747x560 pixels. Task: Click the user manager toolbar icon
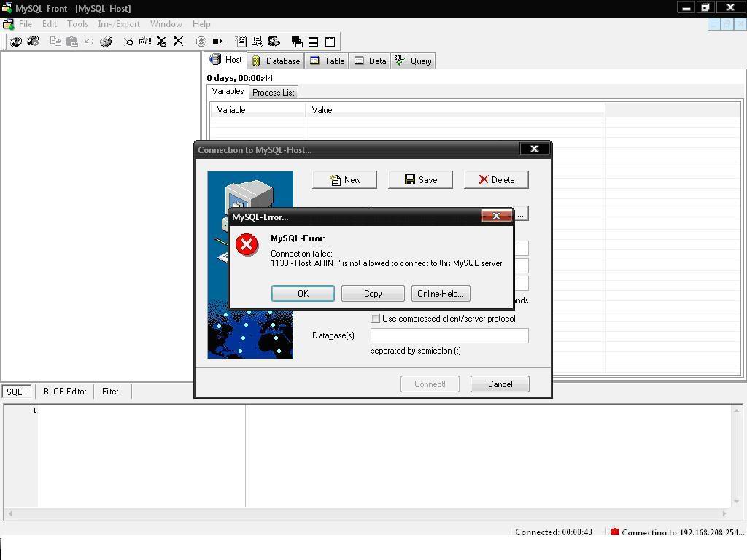click(274, 42)
